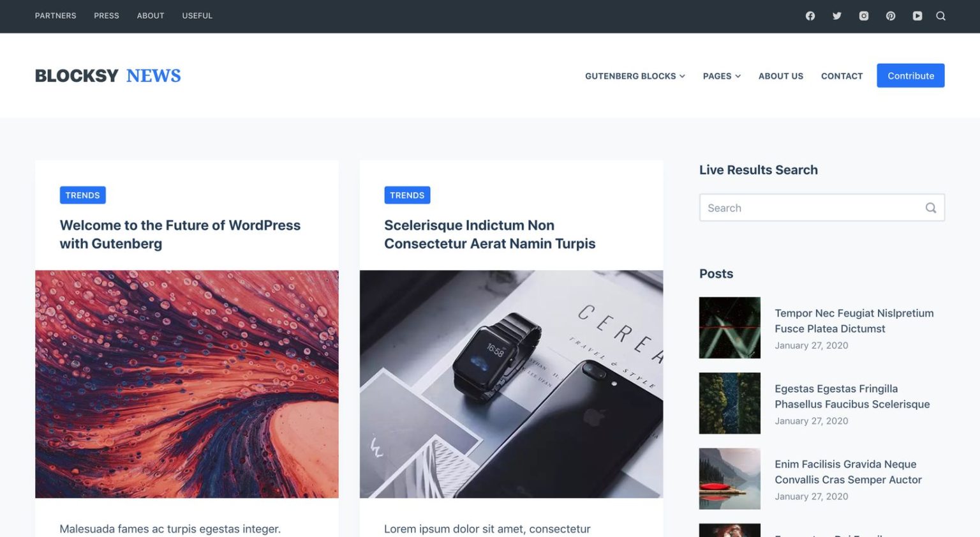Open the Press top bar link
Screen dimensions: 980x537
coord(107,16)
